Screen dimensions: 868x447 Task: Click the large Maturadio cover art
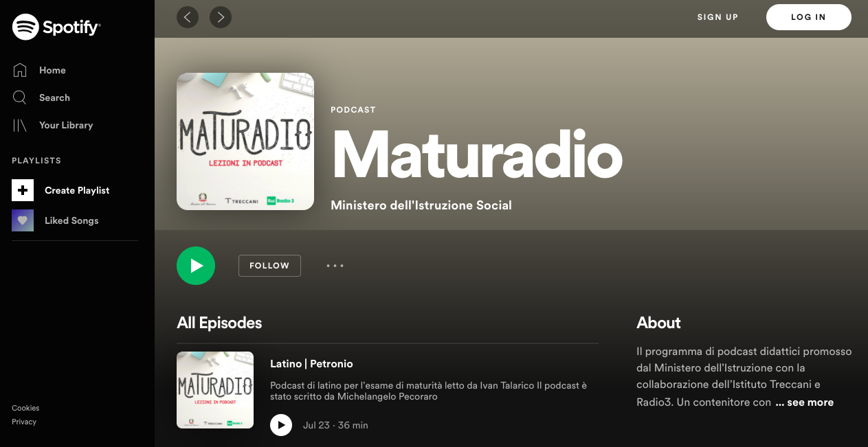coord(245,141)
